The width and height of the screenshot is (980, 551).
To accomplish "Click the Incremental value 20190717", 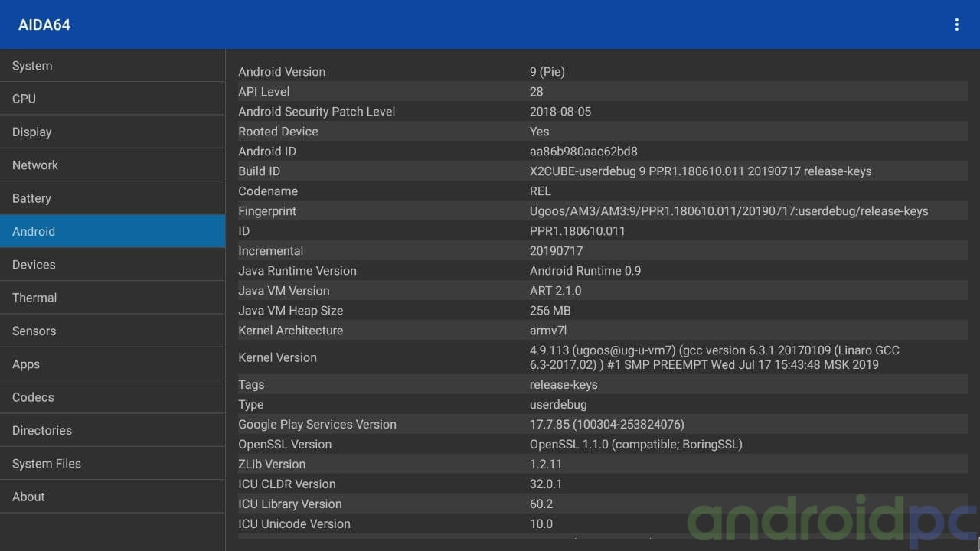I will 557,251.
